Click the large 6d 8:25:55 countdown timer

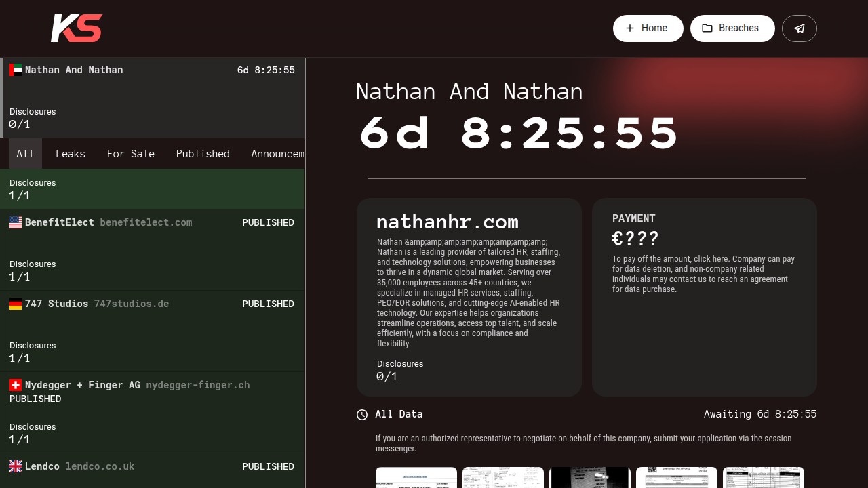click(519, 133)
